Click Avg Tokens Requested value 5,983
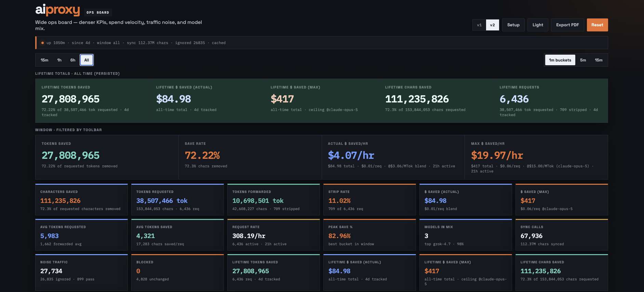This screenshot has height=292, width=644. [50, 236]
